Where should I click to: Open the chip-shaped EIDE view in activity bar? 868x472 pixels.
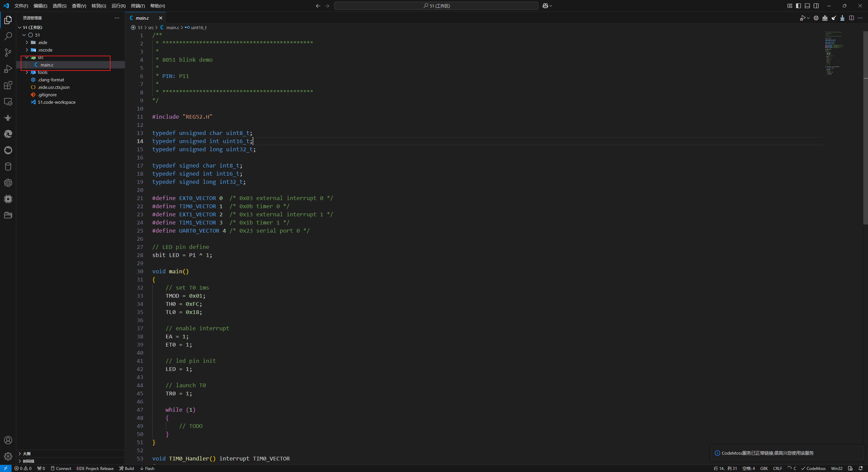tap(8, 199)
